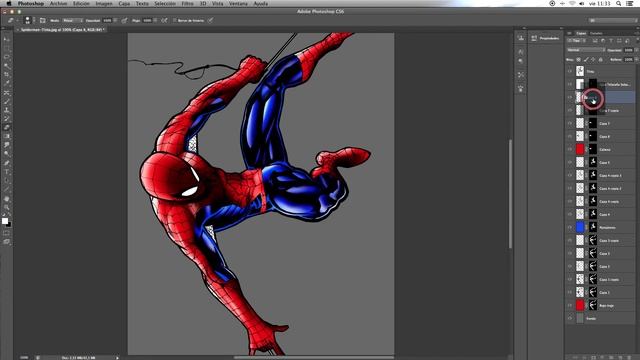
Task: Select the Hand tool
Action: click(7, 199)
